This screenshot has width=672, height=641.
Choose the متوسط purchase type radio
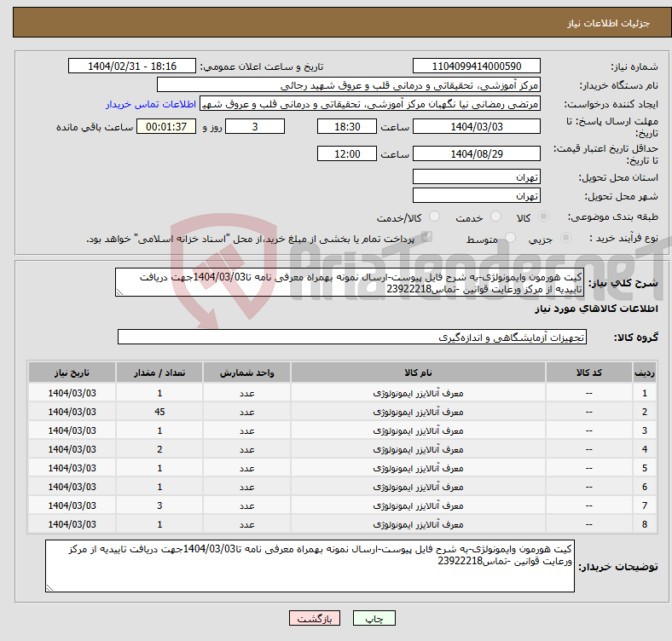[511, 239]
